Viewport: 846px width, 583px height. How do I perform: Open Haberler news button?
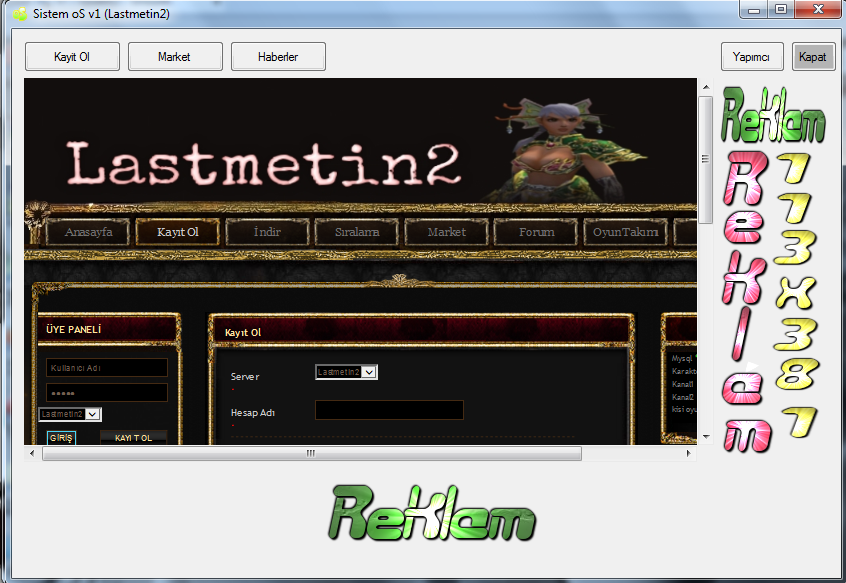[x=278, y=57]
